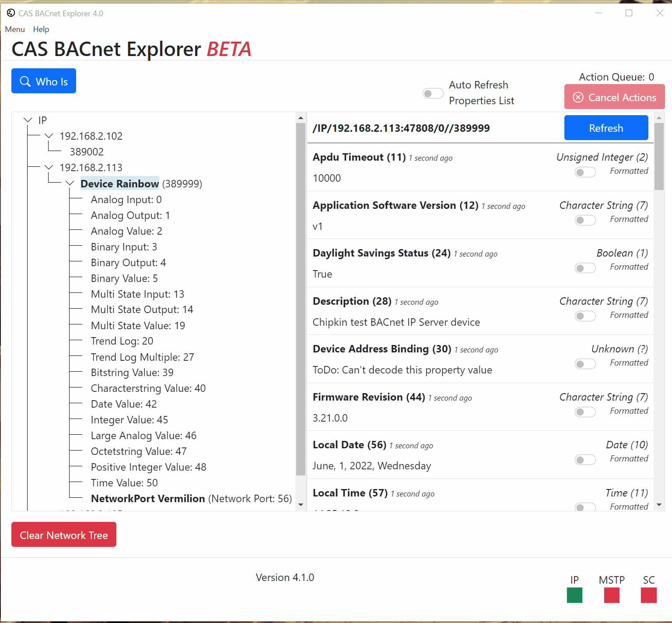Select Multi State Input: 13 item
Screen dimensions: 672x623
coord(137,294)
